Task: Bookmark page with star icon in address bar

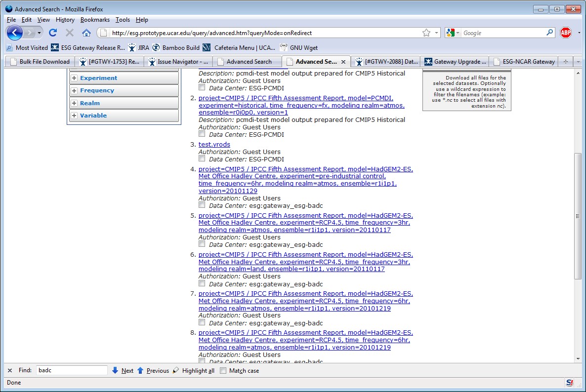Action: (x=426, y=33)
